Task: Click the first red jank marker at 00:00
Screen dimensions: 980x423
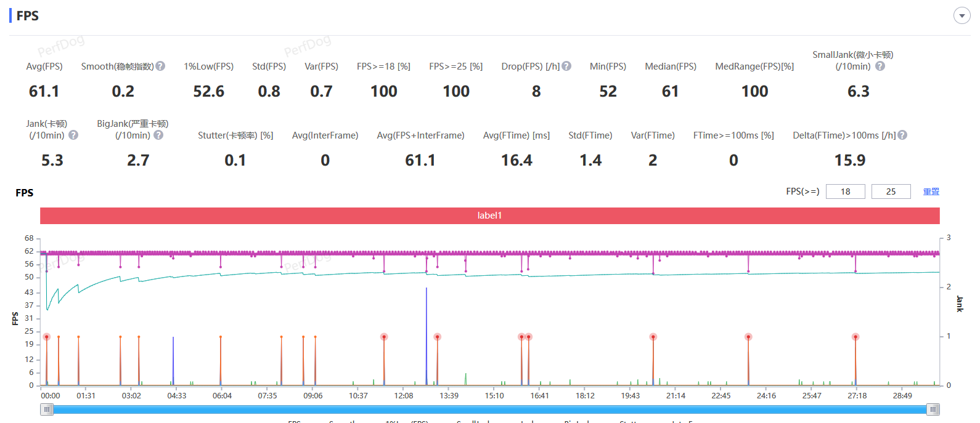Action: (x=46, y=337)
